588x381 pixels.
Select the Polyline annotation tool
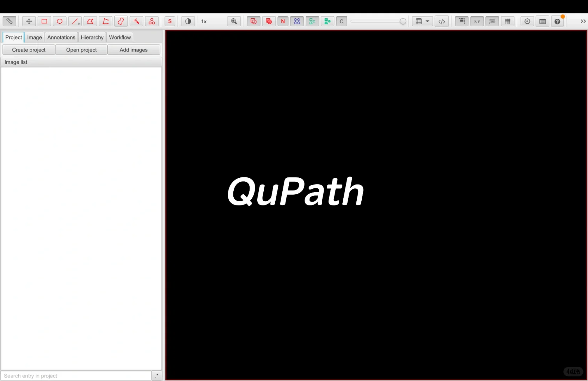(x=106, y=22)
